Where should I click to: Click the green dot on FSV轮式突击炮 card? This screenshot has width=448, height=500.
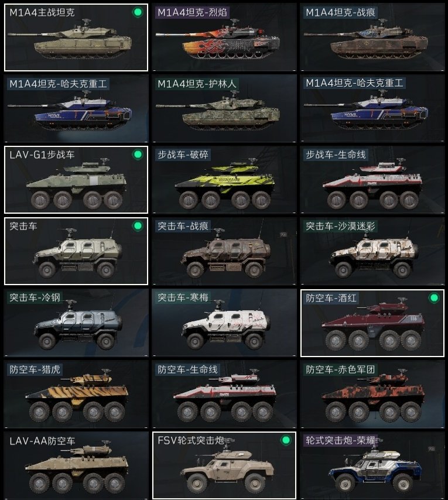pyautogui.click(x=286, y=440)
